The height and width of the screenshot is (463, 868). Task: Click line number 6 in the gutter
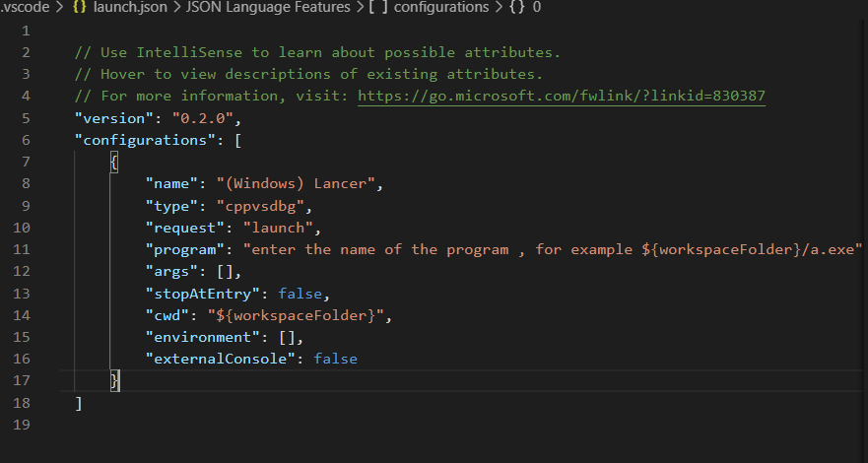pyautogui.click(x=26, y=140)
